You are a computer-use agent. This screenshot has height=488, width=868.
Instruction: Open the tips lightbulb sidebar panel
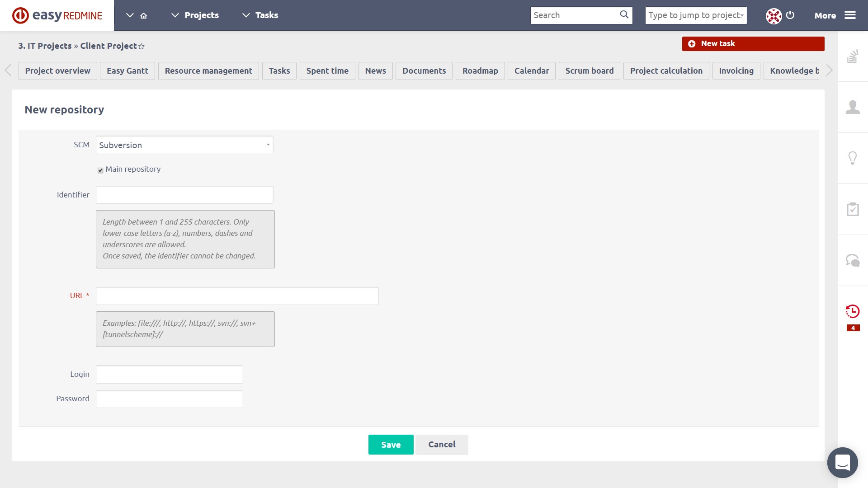pyautogui.click(x=853, y=158)
